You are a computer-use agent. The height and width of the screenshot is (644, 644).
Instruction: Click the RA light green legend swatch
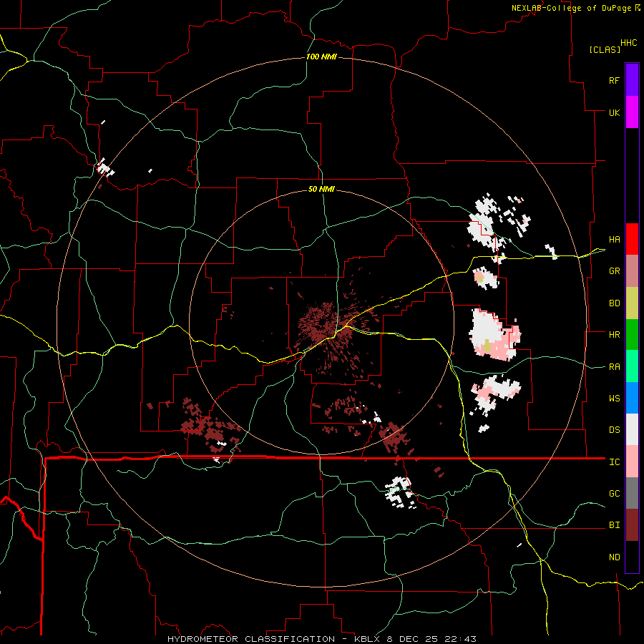coord(632,366)
